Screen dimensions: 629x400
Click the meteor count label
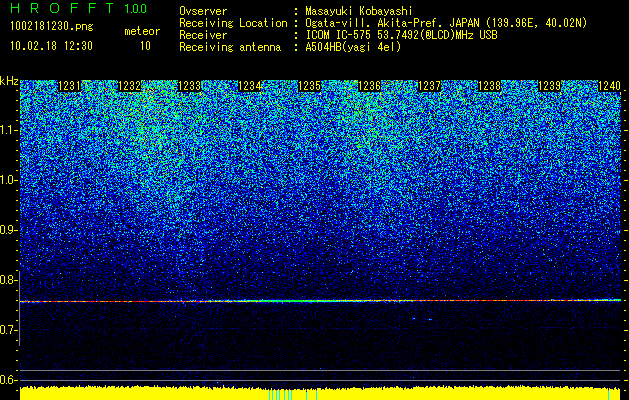[142, 31]
